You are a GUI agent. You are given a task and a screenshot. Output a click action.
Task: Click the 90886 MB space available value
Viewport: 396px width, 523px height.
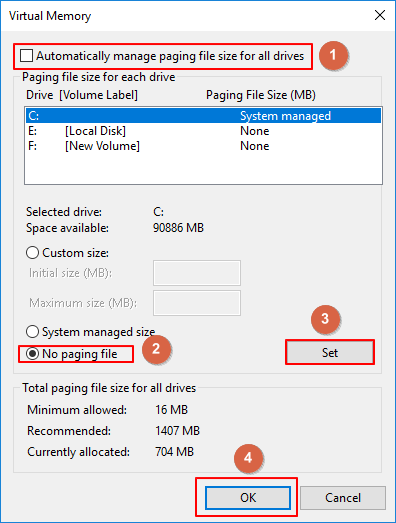(x=178, y=228)
